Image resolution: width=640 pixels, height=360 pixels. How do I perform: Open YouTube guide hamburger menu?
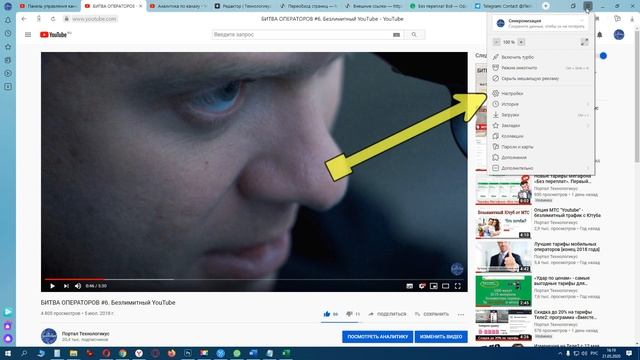coord(28,35)
